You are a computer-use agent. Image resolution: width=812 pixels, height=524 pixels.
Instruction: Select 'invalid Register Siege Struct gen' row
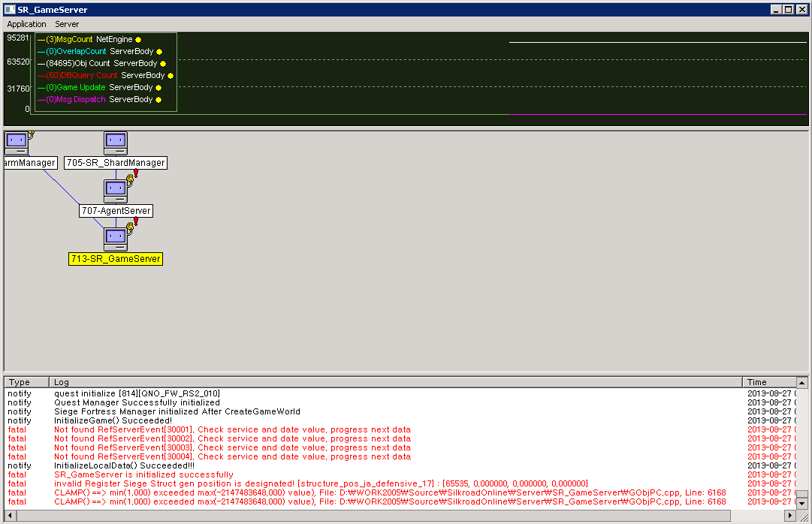tap(400, 483)
